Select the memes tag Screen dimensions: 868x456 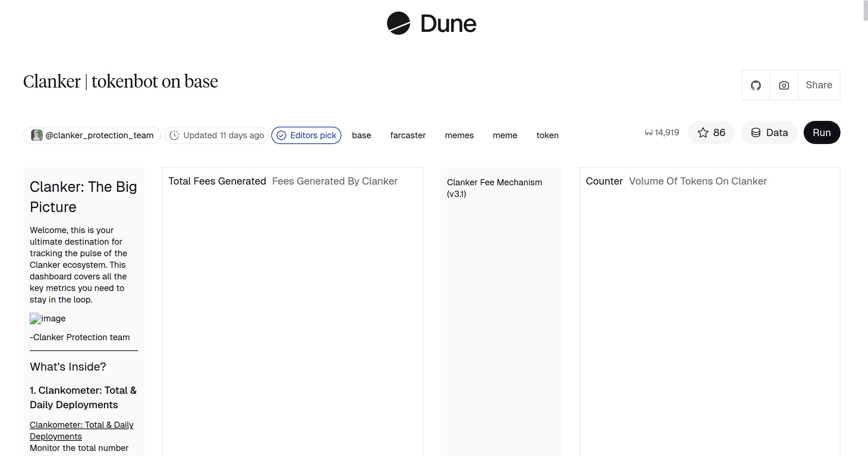click(459, 135)
